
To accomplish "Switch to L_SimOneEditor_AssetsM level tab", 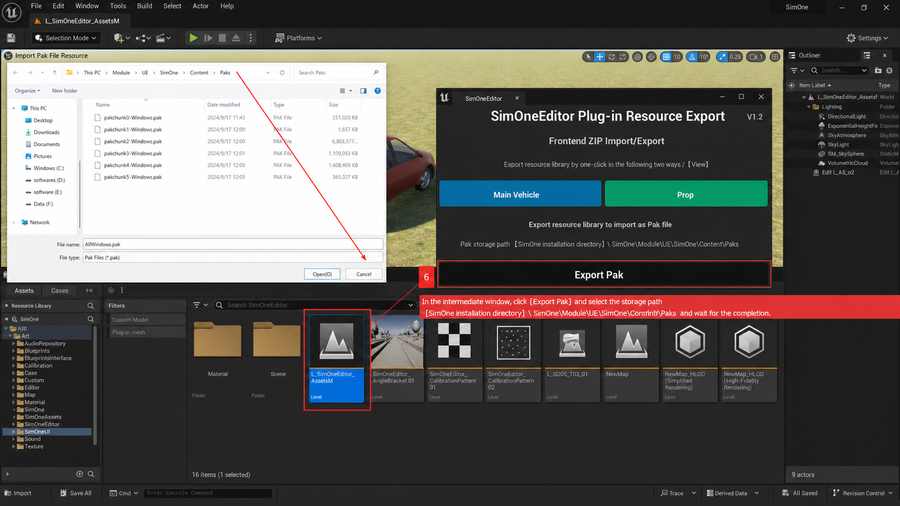I will (82, 21).
